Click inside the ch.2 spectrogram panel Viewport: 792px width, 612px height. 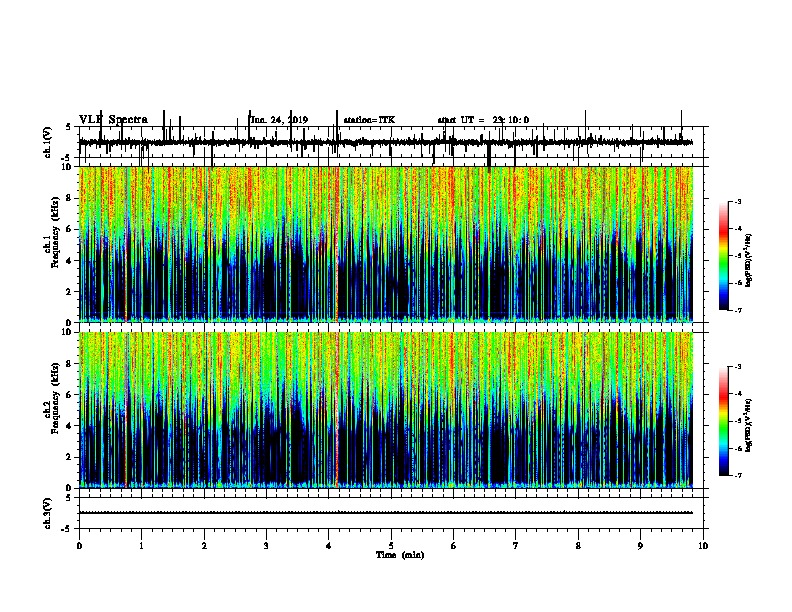385,410
